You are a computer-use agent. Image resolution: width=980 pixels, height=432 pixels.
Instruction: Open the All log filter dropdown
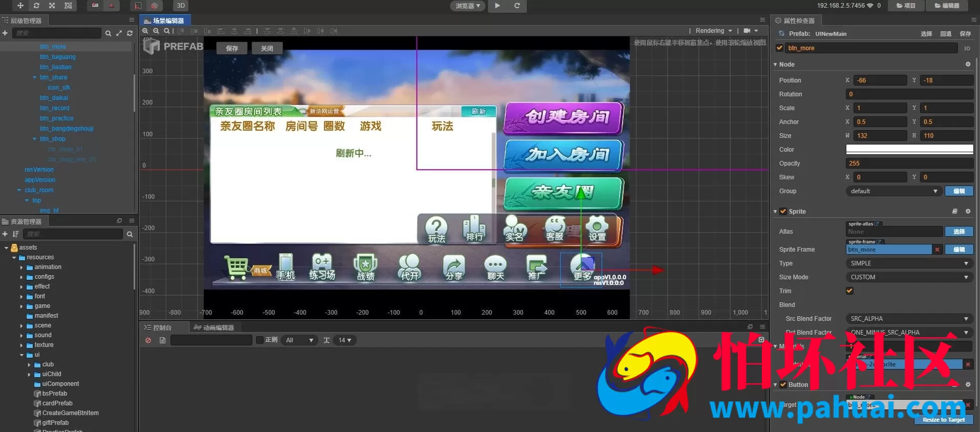pyautogui.click(x=300, y=340)
